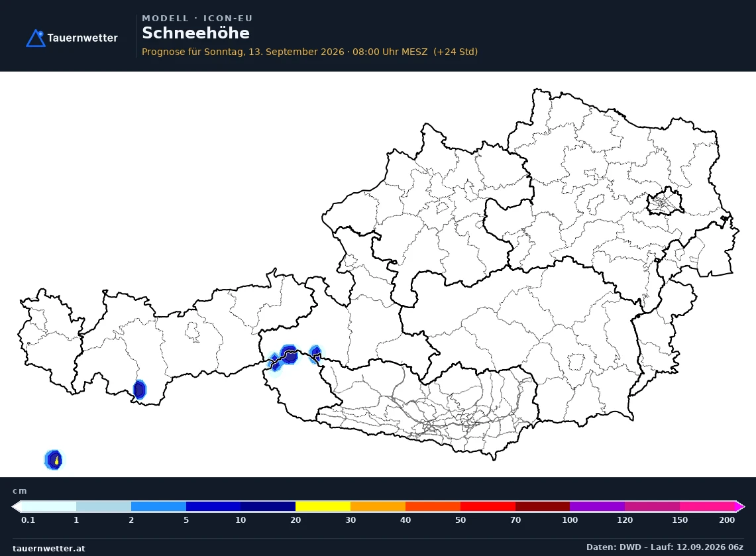
Task: Click the legend tick label '0.1'
Action: coord(28,520)
